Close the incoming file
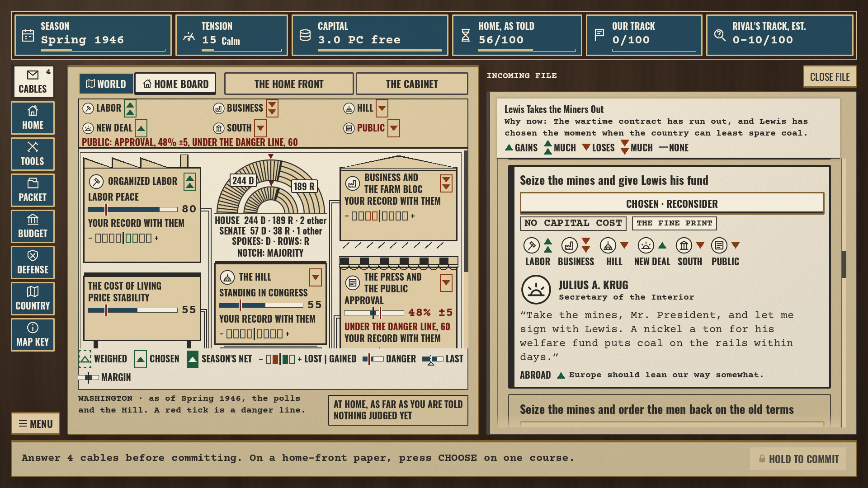This screenshot has width=868, height=488. click(x=830, y=77)
